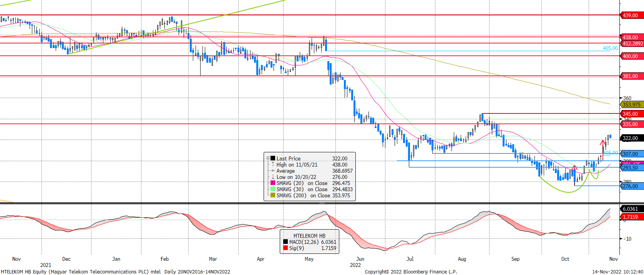Click the 'Oct' month label on time axis

565,259
